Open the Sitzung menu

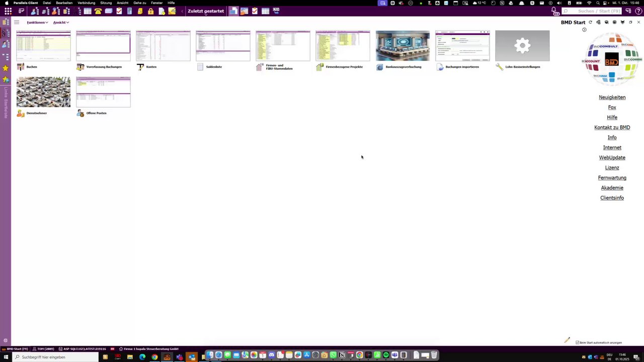(106, 3)
